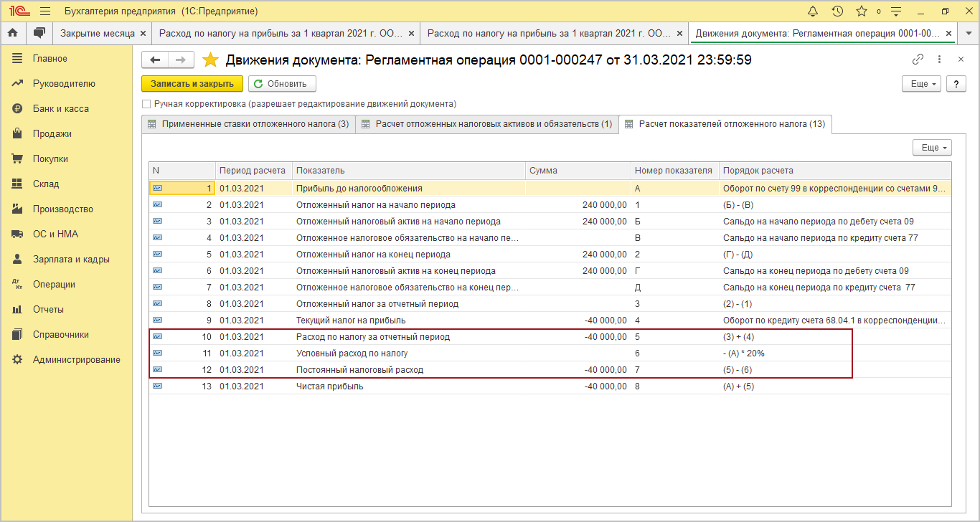Switch to Примененные ставки отложенного налога tab
980x522 pixels.
coord(248,124)
